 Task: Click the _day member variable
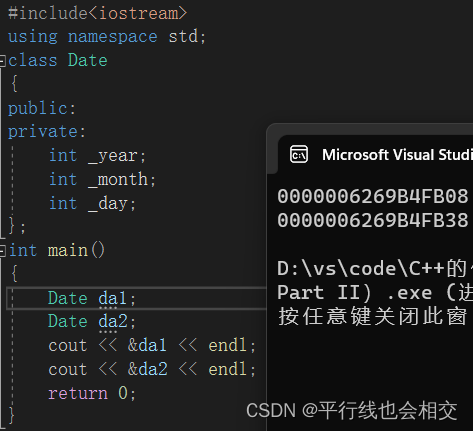click(108, 204)
